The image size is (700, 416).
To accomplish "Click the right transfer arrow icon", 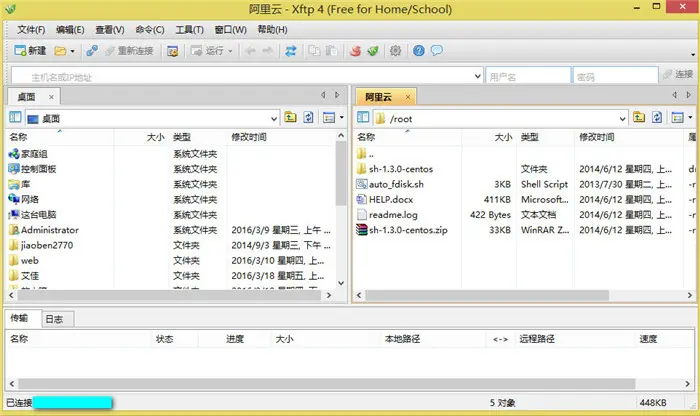I will [x=267, y=51].
